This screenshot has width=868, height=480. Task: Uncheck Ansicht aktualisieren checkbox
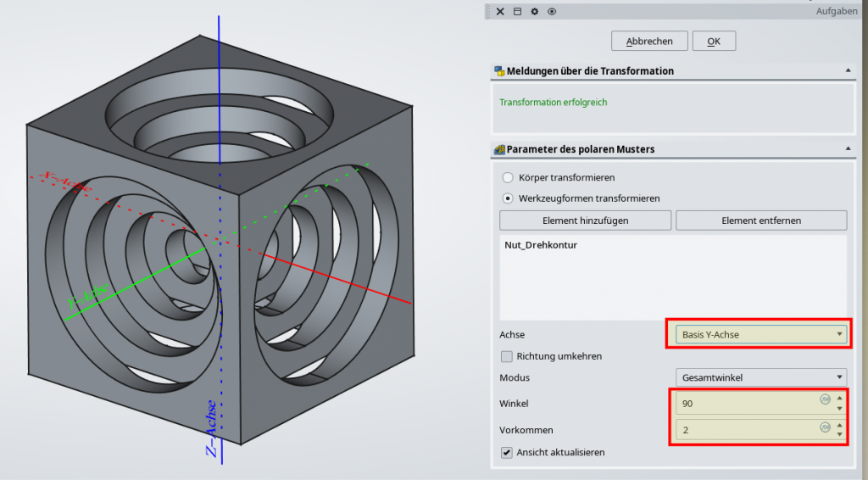[x=507, y=452]
